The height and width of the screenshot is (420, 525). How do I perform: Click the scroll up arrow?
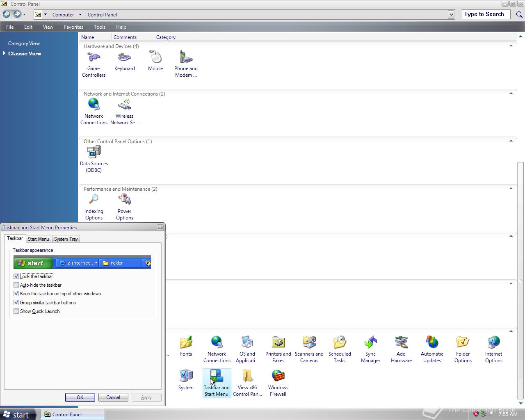[520, 37]
